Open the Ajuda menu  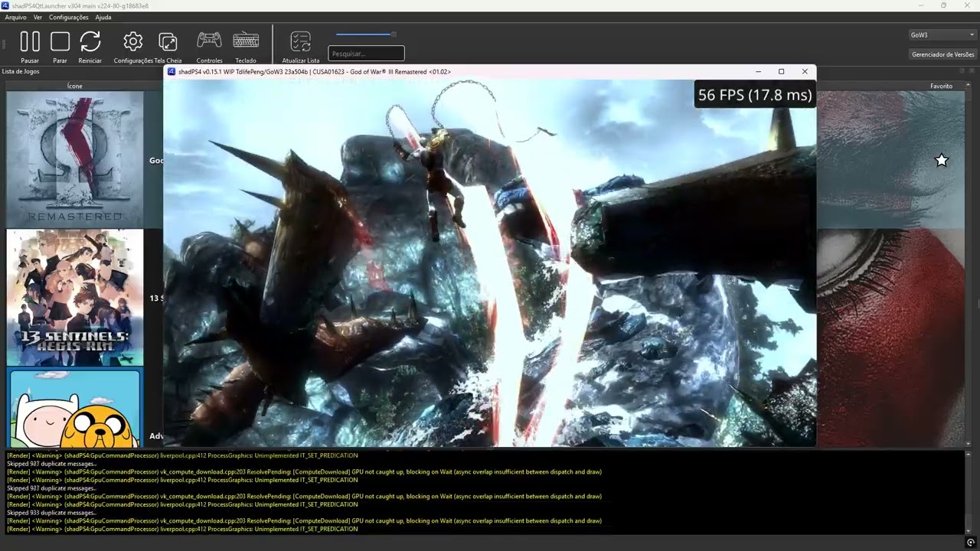(x=103, y=17)
